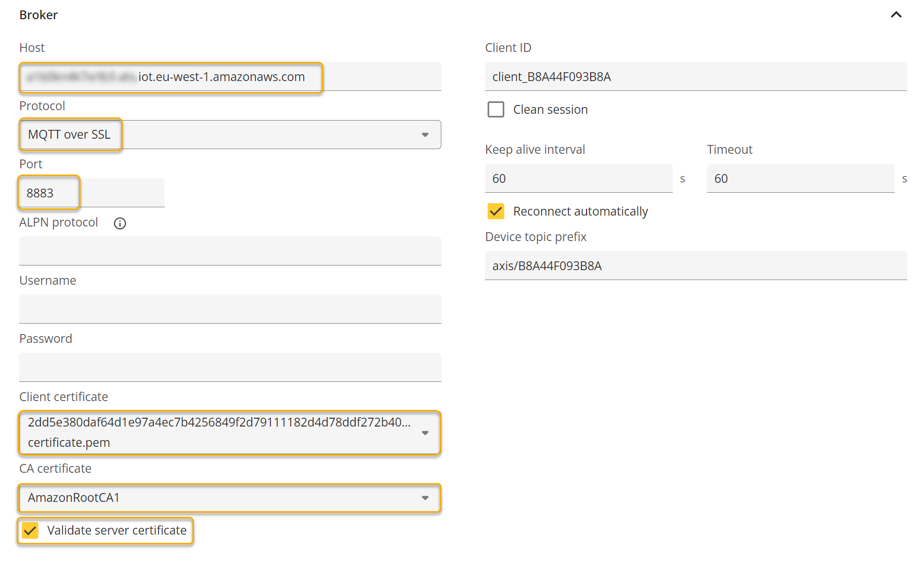Open the CA certificate dropdown AmazonRootCA1

click(230, 498)
